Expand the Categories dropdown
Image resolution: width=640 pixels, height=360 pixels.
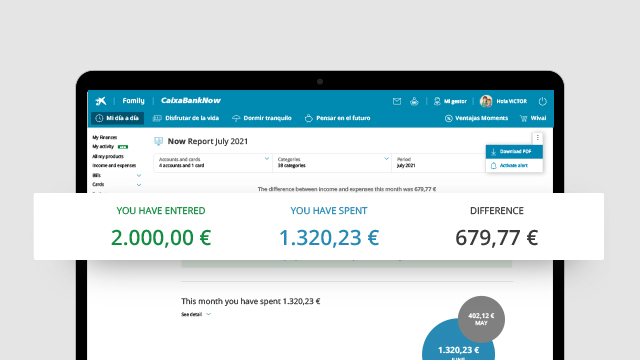(332, 163)
